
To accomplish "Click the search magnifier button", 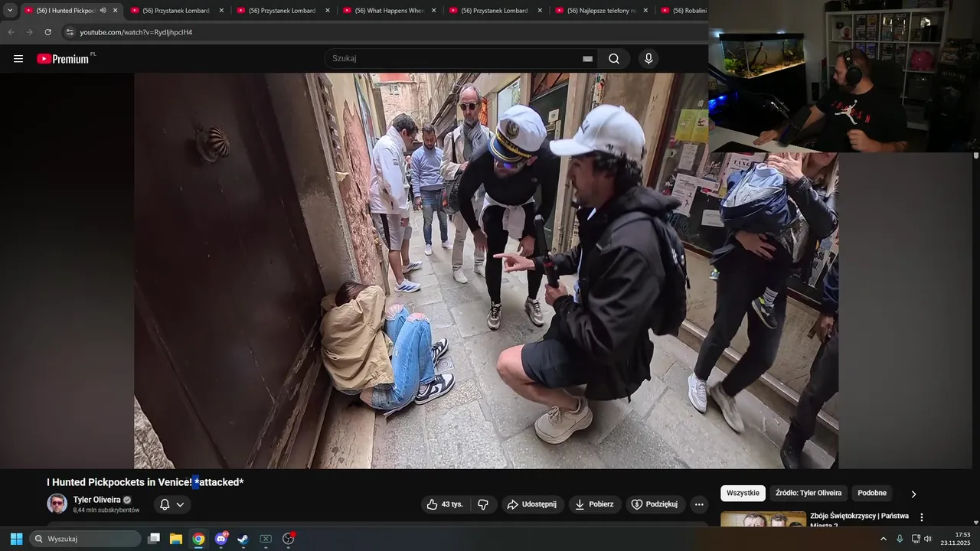I will click(614, 59).
